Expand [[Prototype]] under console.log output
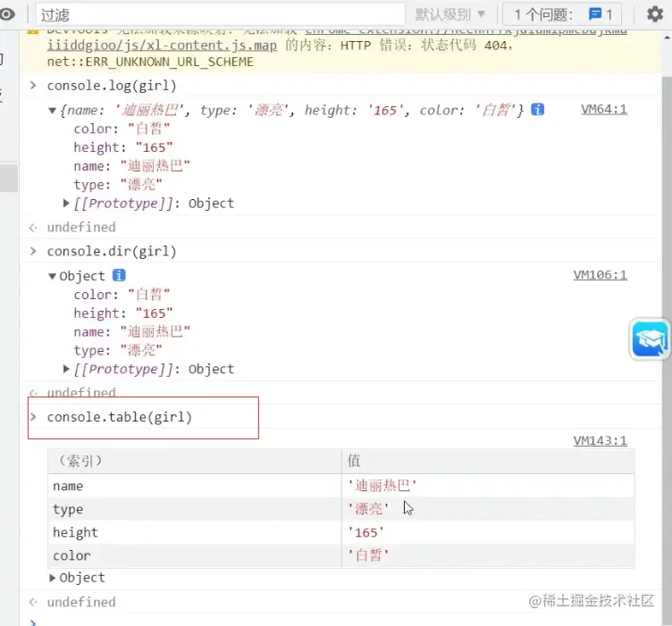 (x=66, y=203)
